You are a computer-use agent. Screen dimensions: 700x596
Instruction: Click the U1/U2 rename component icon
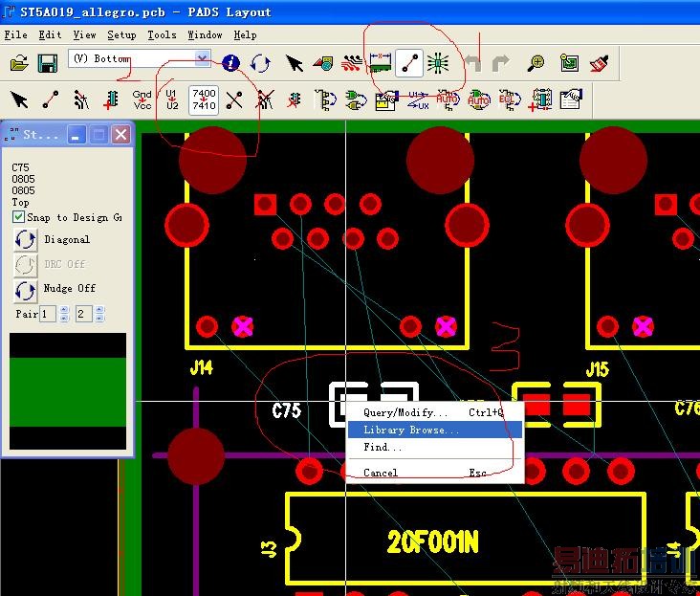pos(172,99)
